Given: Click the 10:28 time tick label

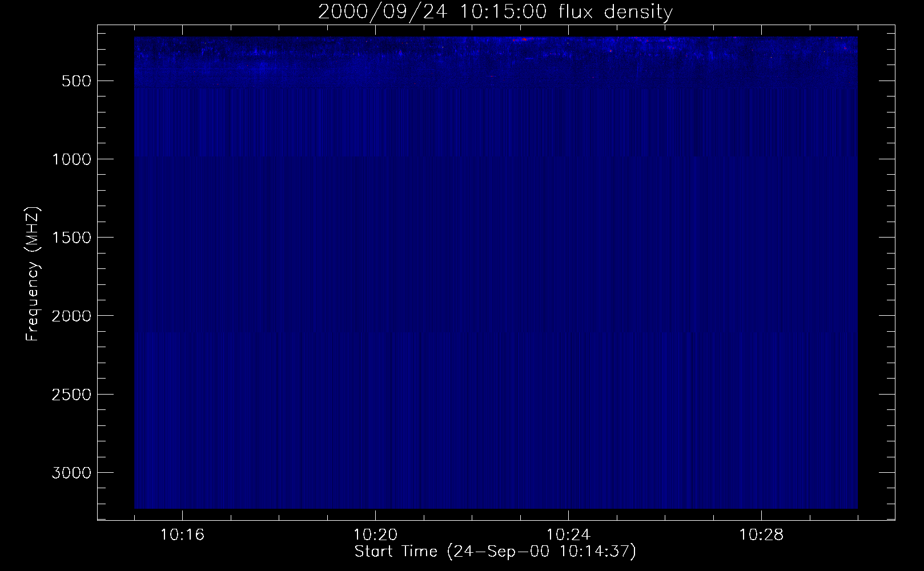Looking at the screenshot, I should pyautogui.click(x=761, y=535).
